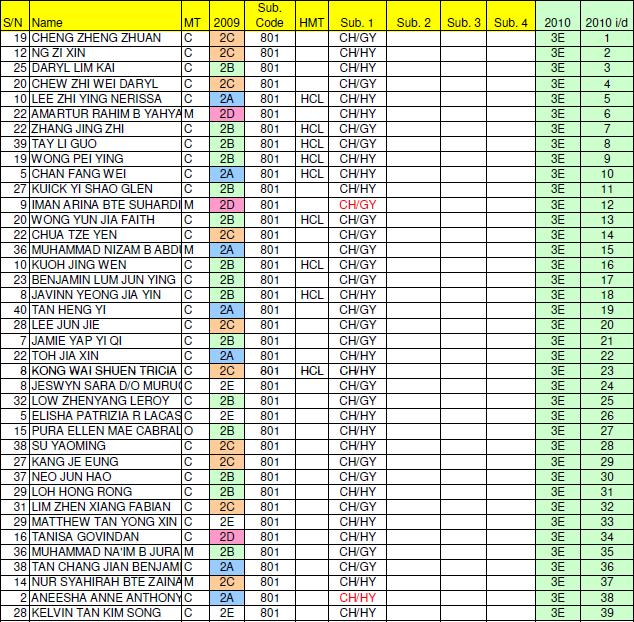This screenshot has width=634, height=622.
Task: Select name cell KELVIN TAN KIM SONG
Action: 105,612
